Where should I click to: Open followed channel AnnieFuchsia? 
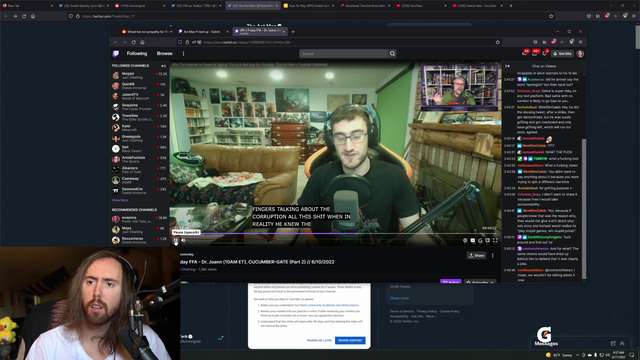coord(140,159)
